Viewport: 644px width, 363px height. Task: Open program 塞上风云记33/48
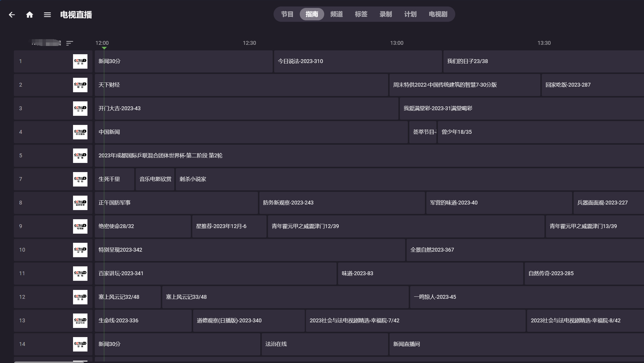[285, 297]
